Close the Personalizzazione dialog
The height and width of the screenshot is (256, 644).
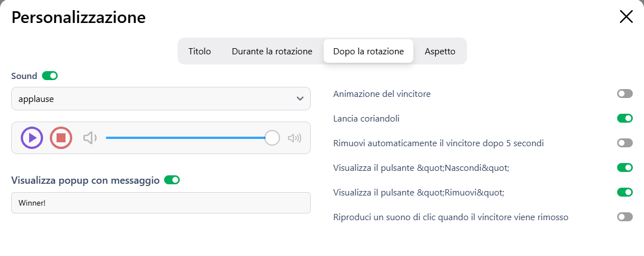tap(626, 17)
